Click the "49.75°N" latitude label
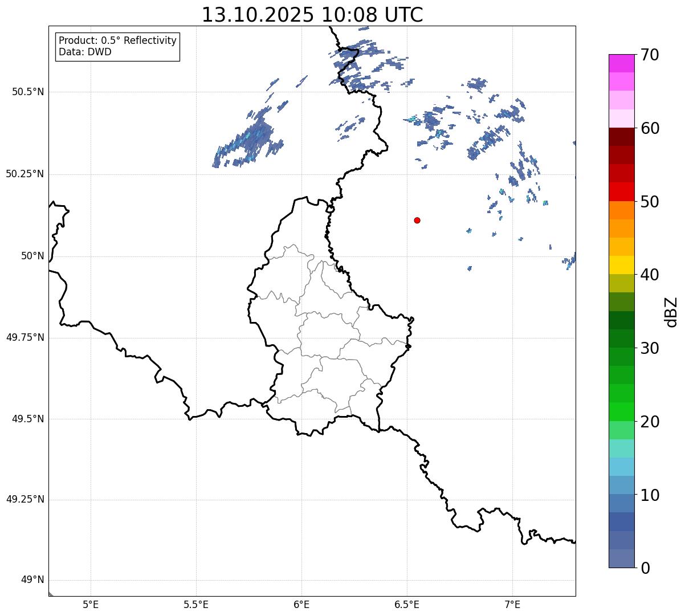This screenshot has width=685, height=616. (25, 337)
